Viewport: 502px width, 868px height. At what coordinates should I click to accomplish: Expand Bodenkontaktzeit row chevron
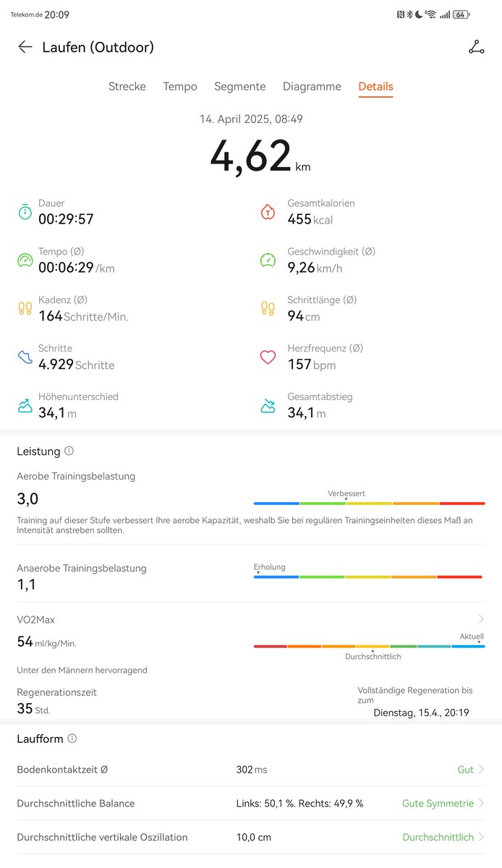[x=481, y=770]
